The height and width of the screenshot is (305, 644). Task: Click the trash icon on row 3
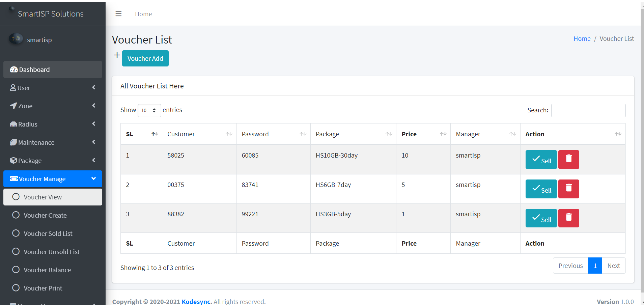coord(568,218)
